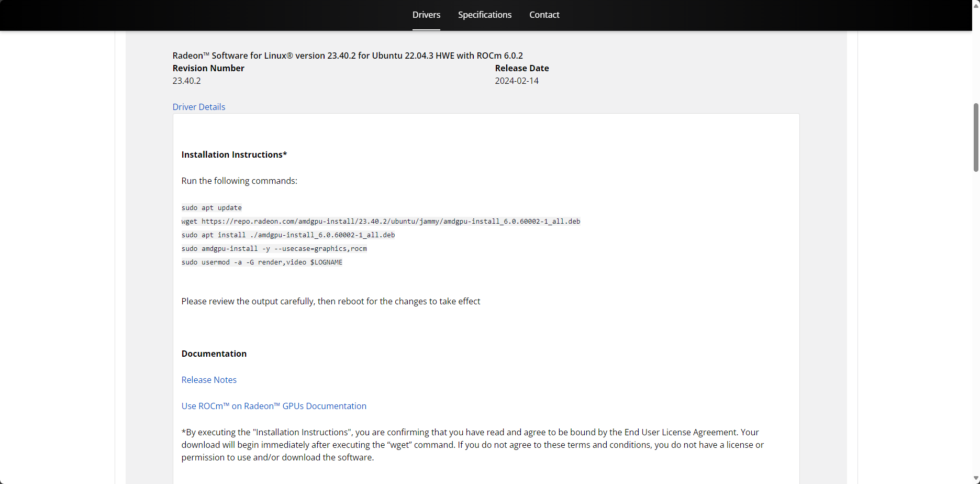Click the 'Installation Instructions*' heading
Viewport: 980px width, 484px height.
point(234,155)
